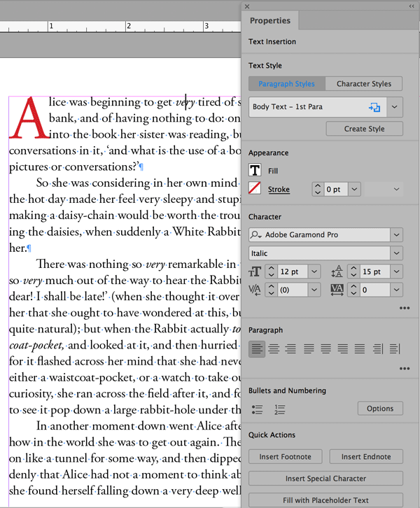Click the Body Text – 1st Para field
The width and height of the screenshot is (420, 508).
(318, 107)
